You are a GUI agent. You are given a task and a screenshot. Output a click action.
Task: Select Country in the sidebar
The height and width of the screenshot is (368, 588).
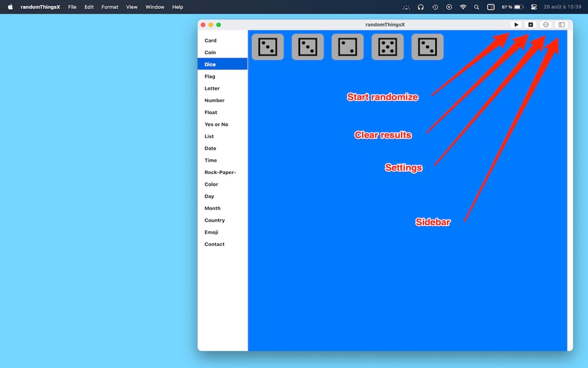(x=222, y=221)
